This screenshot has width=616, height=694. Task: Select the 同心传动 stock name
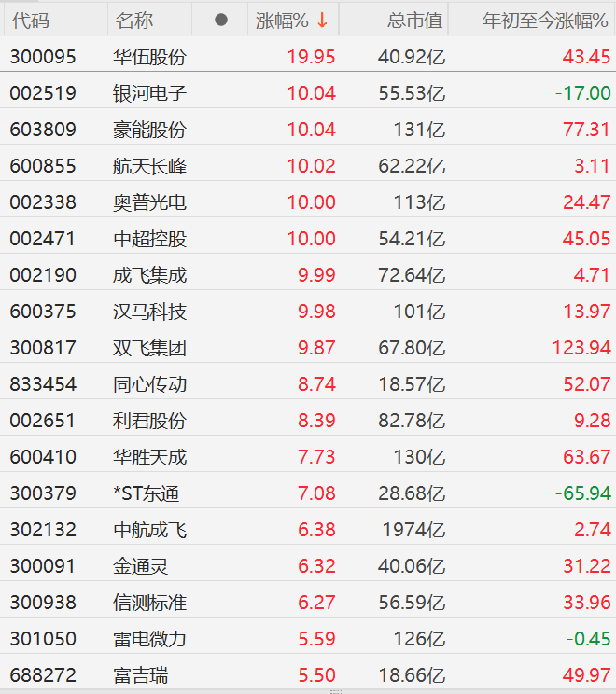coord(149,384)
